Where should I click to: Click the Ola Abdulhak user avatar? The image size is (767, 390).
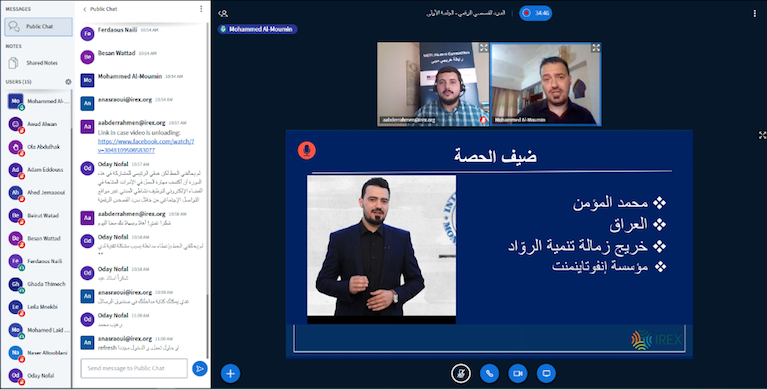coord(16,147)
